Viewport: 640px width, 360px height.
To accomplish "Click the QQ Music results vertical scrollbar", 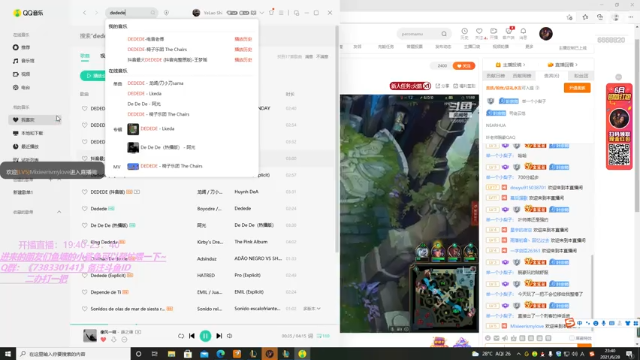I will pos(337,139).
